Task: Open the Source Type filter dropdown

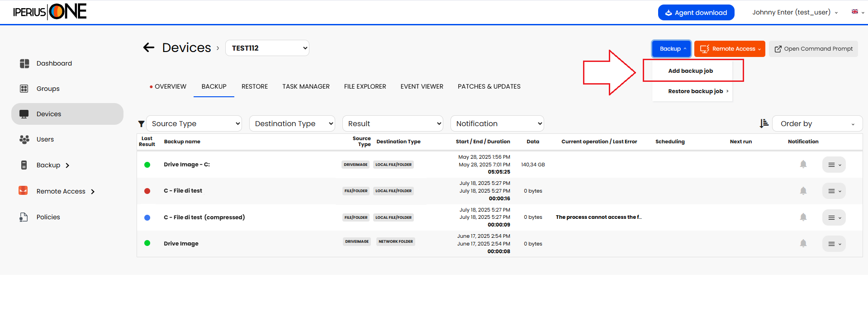Action: (x=194, y=124)
